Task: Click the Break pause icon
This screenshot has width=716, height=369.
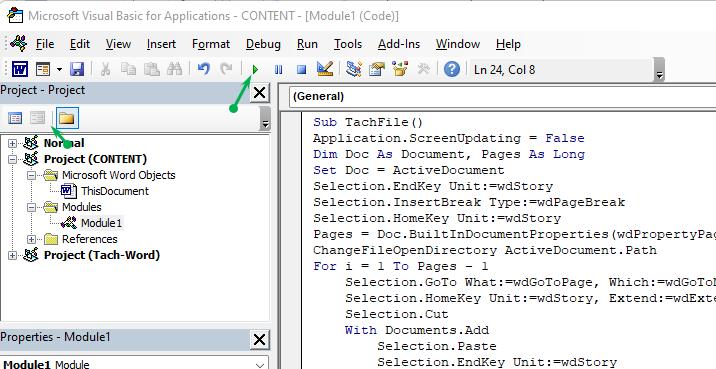Action: pos(278,70)
